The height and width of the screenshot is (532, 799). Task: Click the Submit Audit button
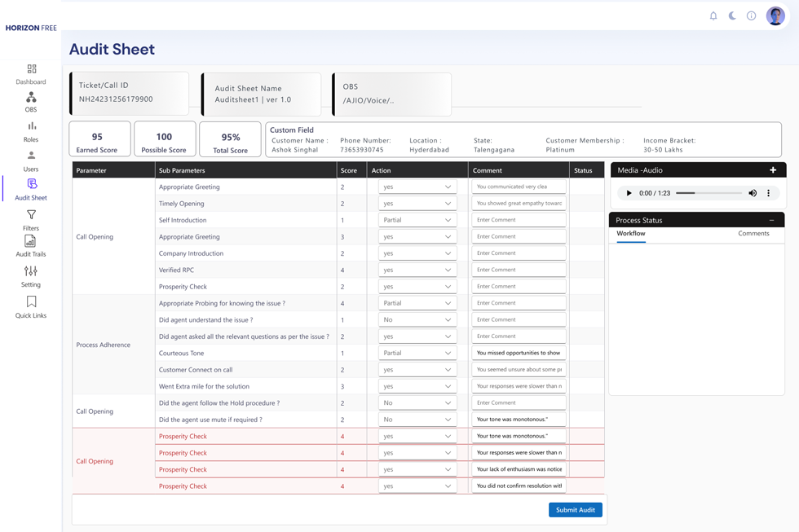click(x=575, y=510)
